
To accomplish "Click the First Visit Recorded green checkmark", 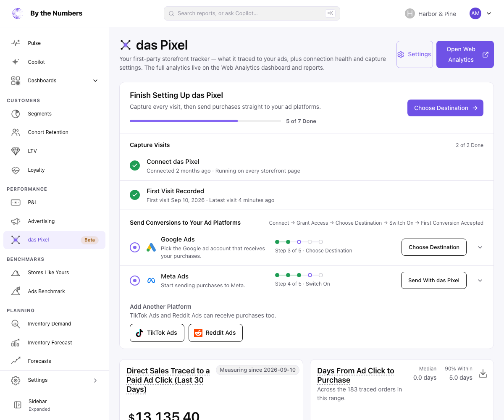I will pos(135,195).
